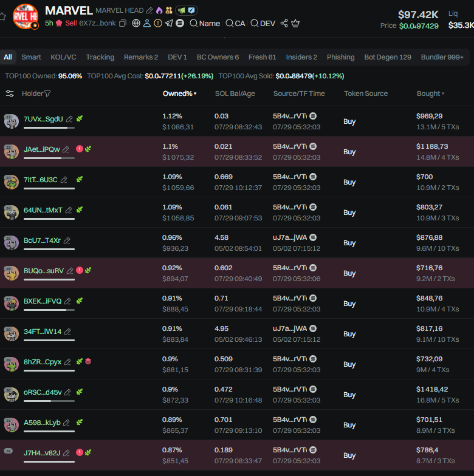Click the yellow warning circle icon in header

pos(158,23)
